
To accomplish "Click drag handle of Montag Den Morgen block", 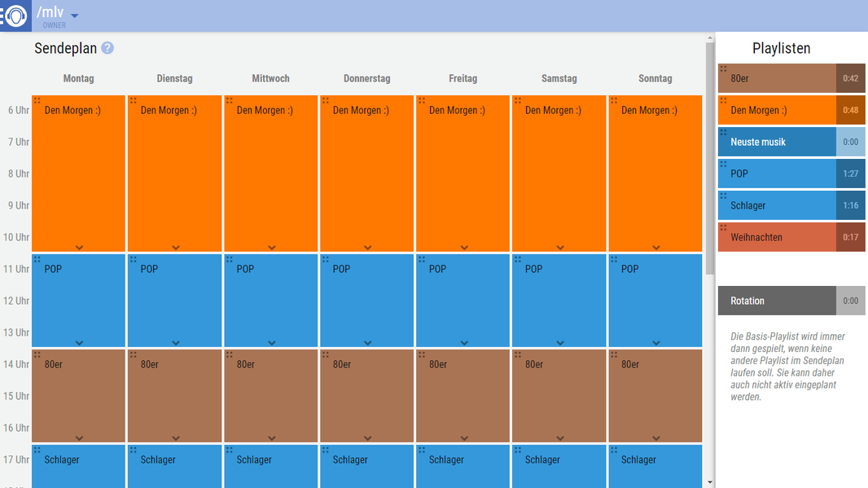I will click(x=37, y=100).
